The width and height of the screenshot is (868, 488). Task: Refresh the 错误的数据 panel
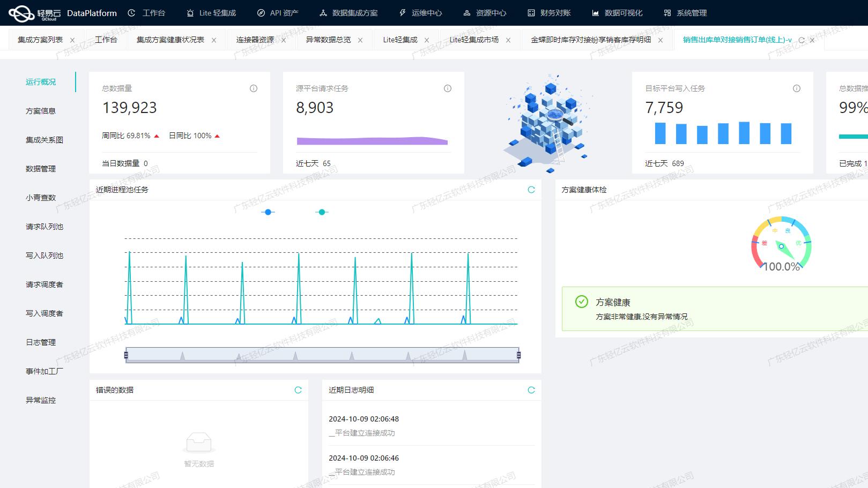click(x=299, y=390)
